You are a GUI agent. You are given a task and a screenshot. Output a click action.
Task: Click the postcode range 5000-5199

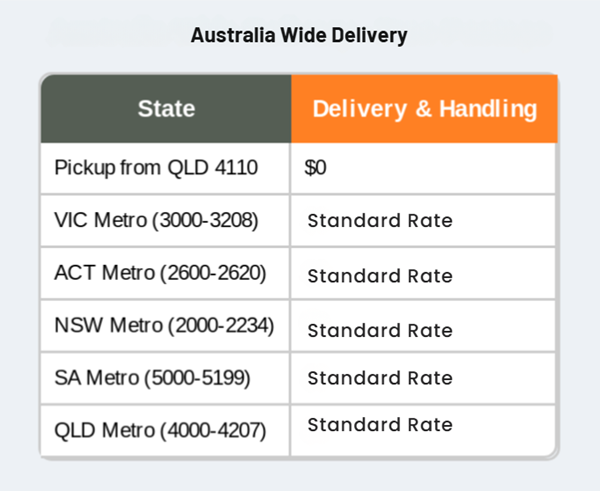click(x=196, y=378)
